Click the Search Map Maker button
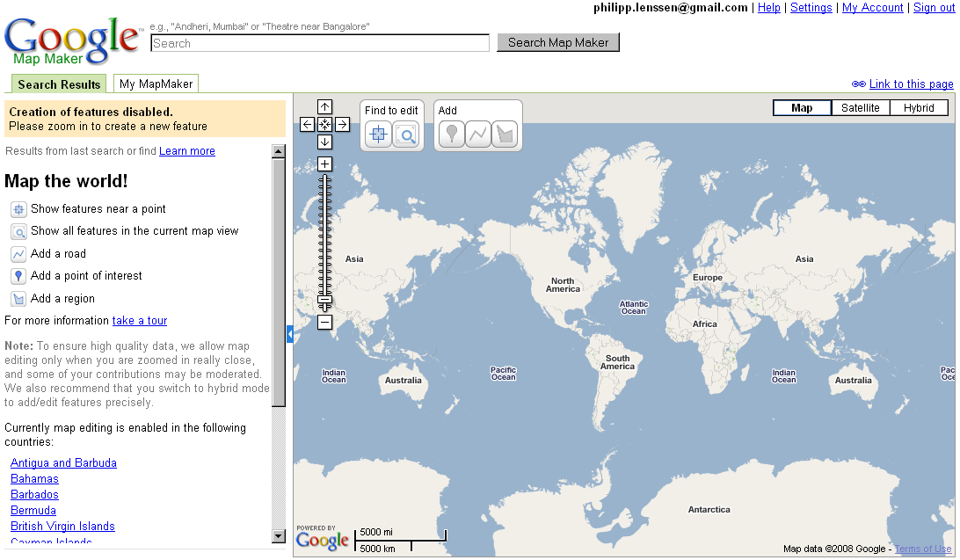This screenshot has width=960, height=560. pyautogui.click(x=558, y=42)
